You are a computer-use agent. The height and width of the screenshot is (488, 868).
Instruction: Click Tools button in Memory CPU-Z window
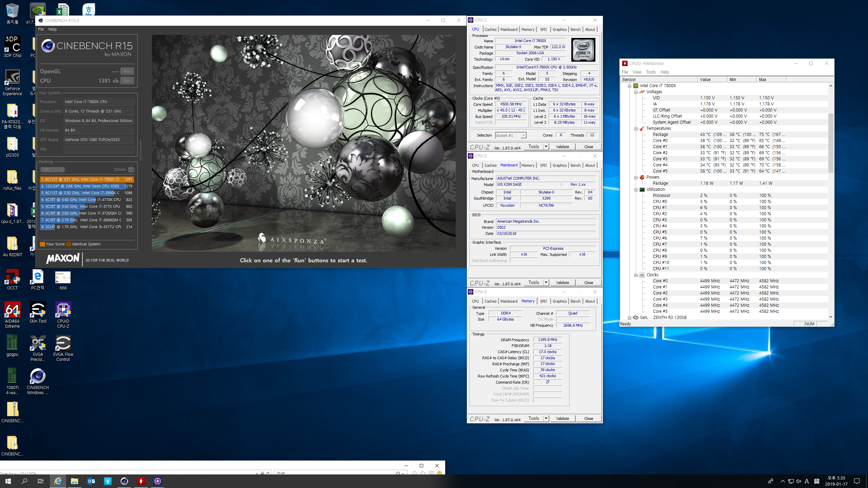[534, 419]
